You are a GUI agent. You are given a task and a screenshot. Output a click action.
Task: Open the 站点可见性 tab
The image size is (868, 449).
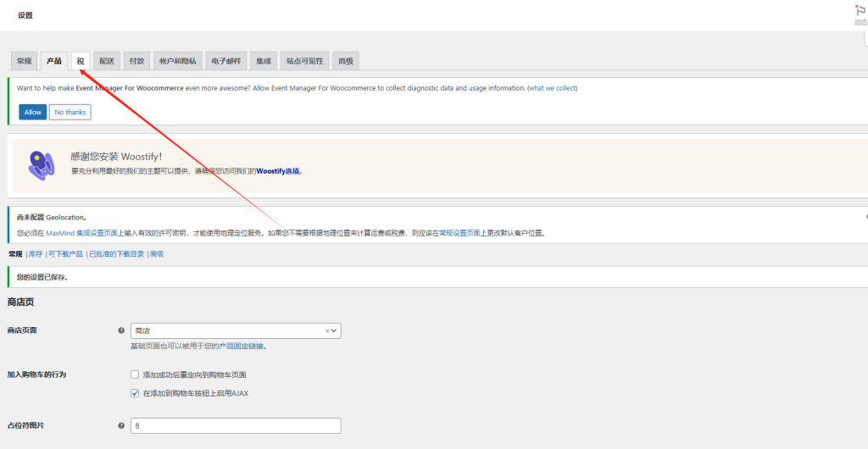click(x=304, y=61)
